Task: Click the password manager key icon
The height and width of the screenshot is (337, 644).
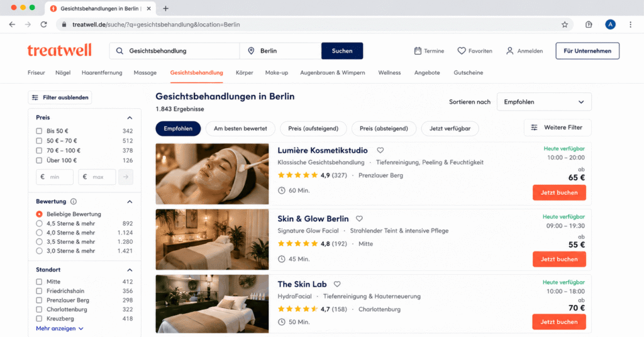Action: click(589, 25)
